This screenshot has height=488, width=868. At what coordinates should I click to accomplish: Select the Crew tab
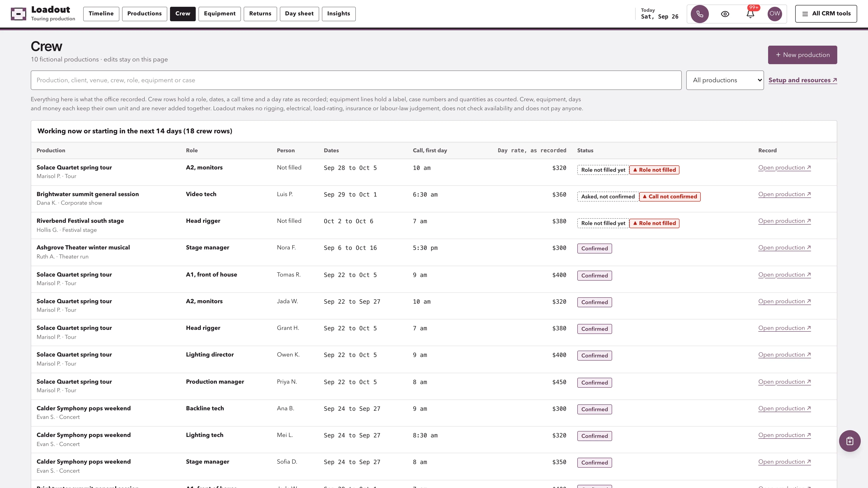tap(183, 14)
